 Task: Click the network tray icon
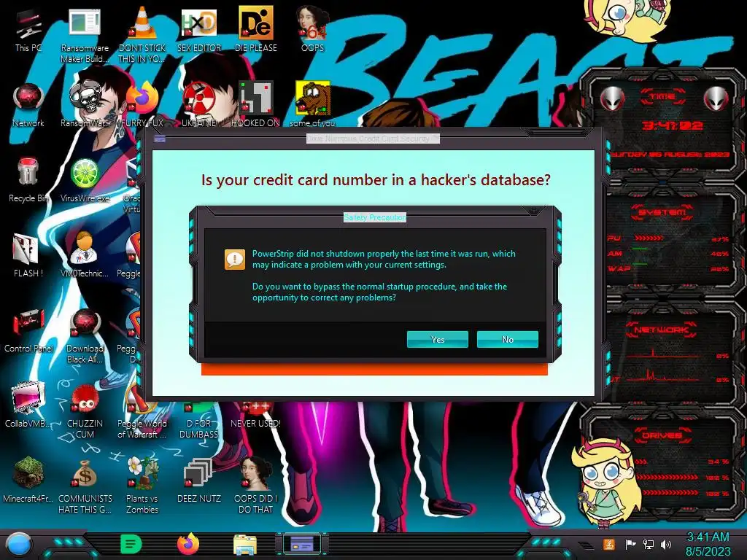coord(649,544)
